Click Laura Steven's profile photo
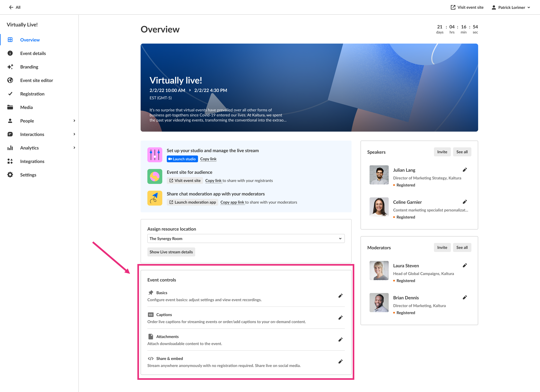Viewport: 540px width, 392px height. (379, 271)
